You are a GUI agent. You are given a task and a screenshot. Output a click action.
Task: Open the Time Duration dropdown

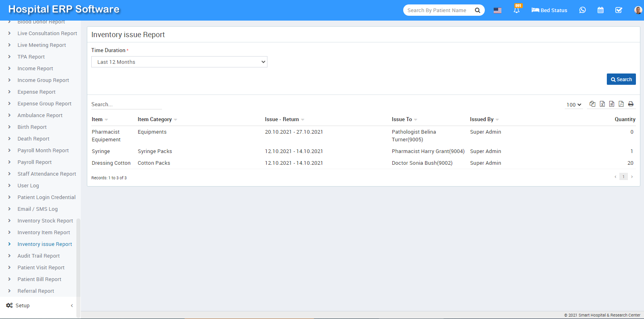(x=179, y=62)
